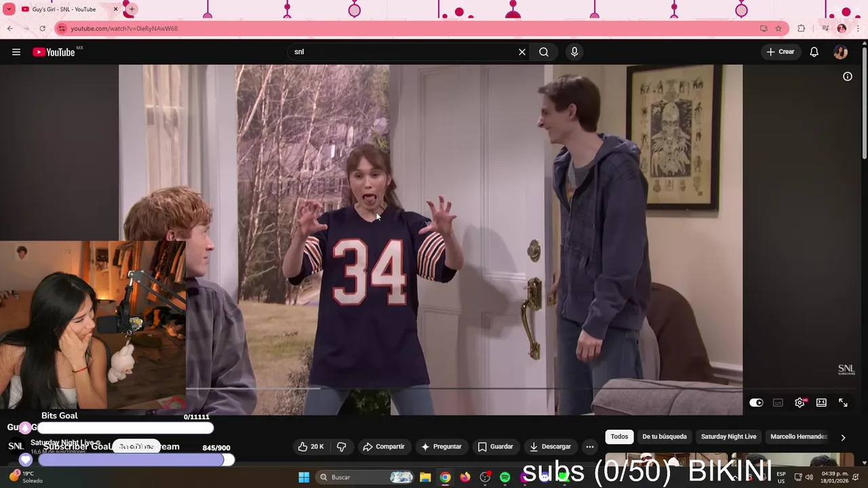Open the YouTube hamburger guide menu
The width and height of the screenshot is (868, 488).
point(16,52)
